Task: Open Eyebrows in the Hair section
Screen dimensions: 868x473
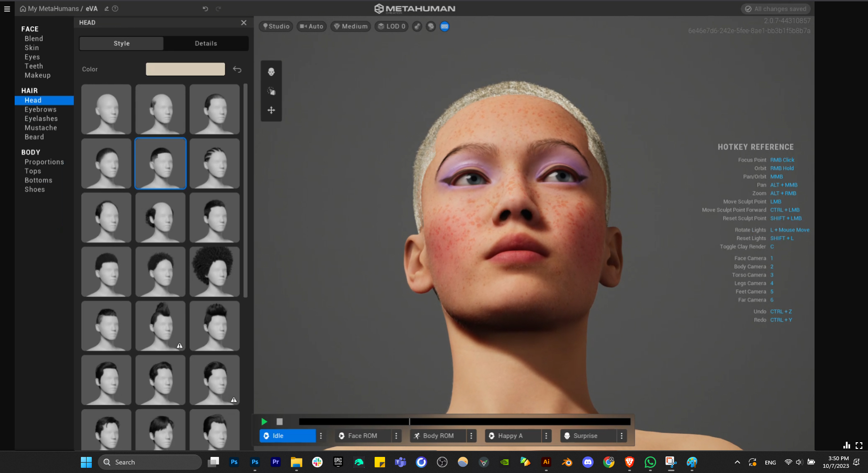Action: [x=41, y=109]
